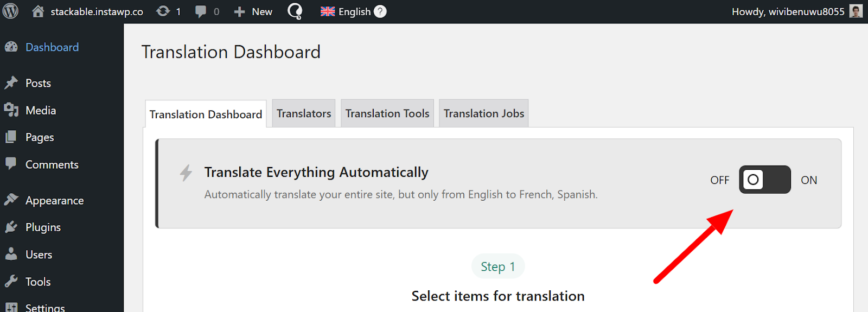The width and height of the screenshot is (868, 312).
Task: Expand the Appearance sidebar menu
Action: [54, 200]
